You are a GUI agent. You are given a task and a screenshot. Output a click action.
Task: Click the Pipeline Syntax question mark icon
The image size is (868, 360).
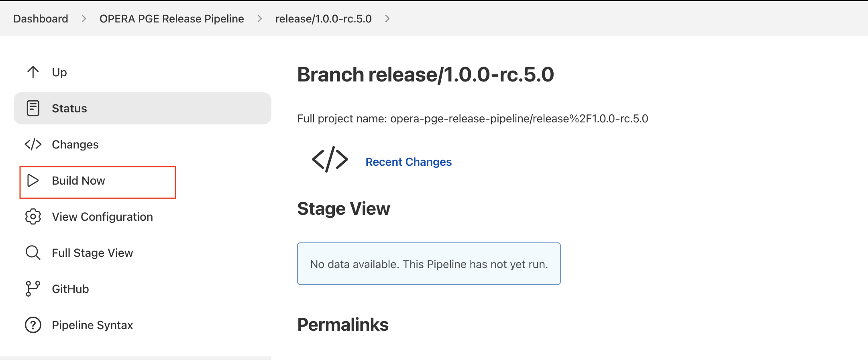point(33,325)
